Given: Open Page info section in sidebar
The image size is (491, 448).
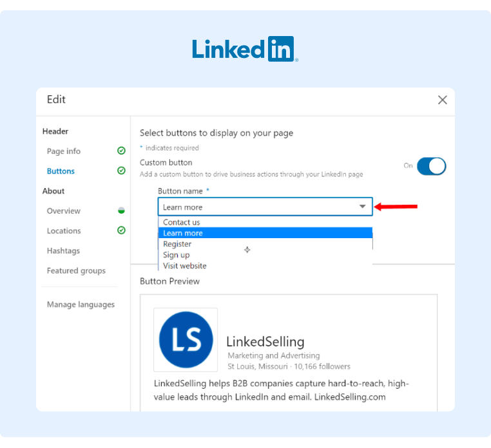Looking at the screenshot, I should click(64, 151).
